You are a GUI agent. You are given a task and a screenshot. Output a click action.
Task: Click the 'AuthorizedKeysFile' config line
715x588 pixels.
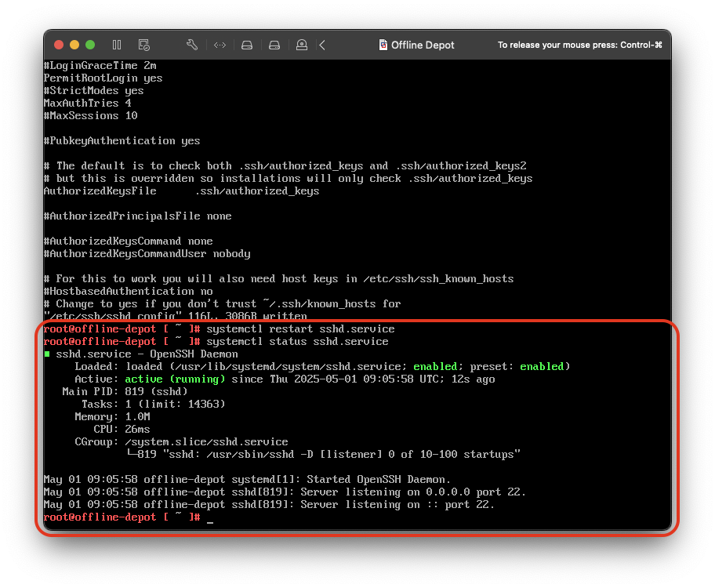(x=181, y=191)
